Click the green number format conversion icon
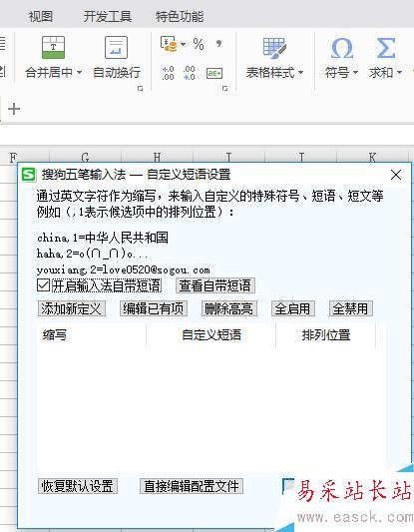 214,73
